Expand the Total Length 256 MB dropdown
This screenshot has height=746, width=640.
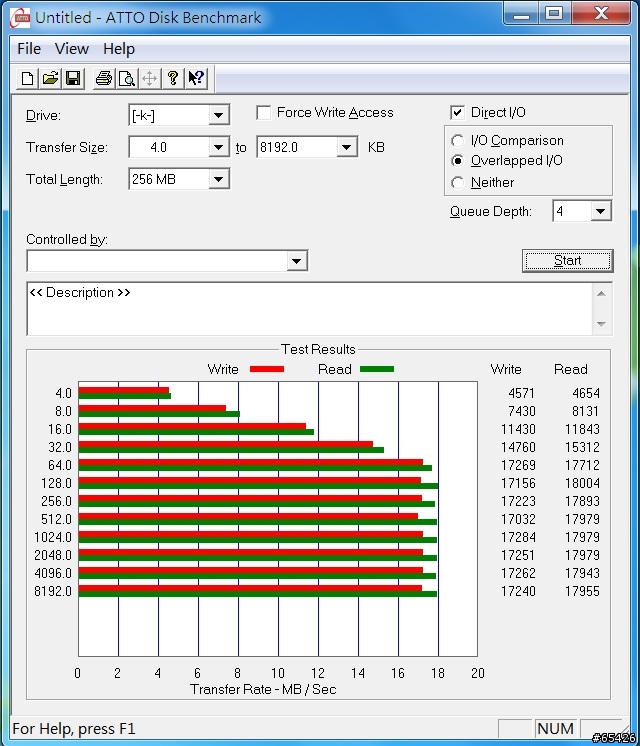pyautogui.click(x=218, y=179)
